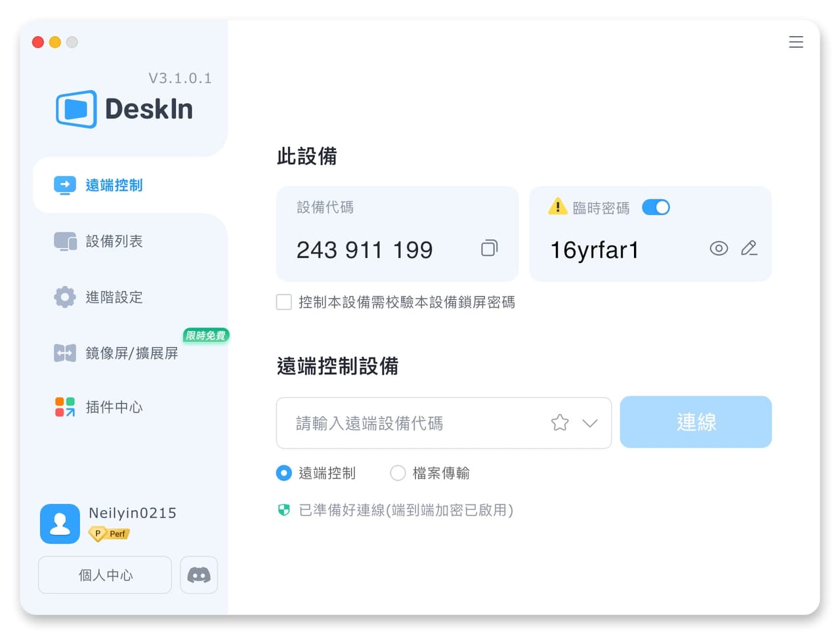
Task: Open the Discord icon button
Action: 199,575
